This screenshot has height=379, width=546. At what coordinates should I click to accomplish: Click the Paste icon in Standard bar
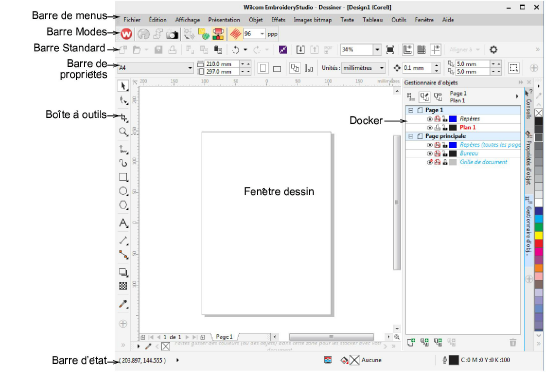point(218,50)
